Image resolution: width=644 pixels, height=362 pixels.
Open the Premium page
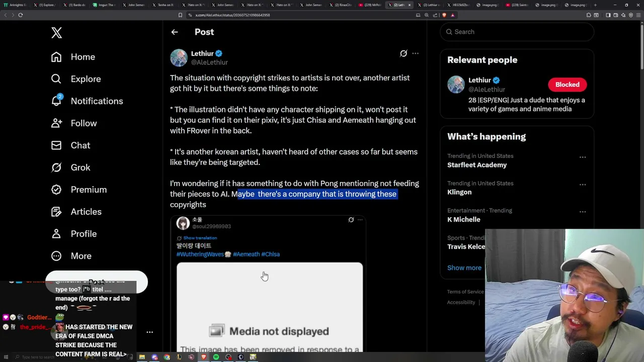(x=79, y=190)
